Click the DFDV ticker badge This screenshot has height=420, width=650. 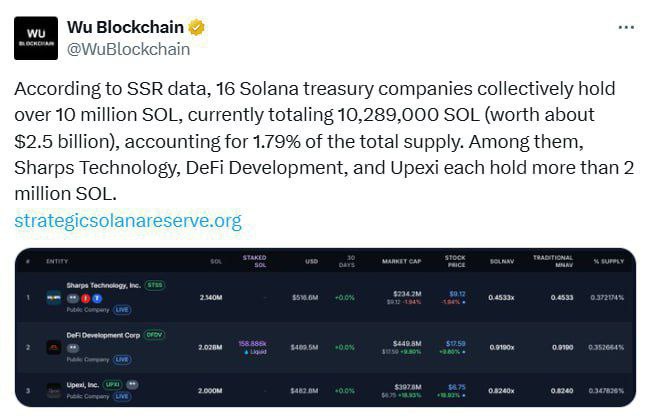[x=154, y=335]
